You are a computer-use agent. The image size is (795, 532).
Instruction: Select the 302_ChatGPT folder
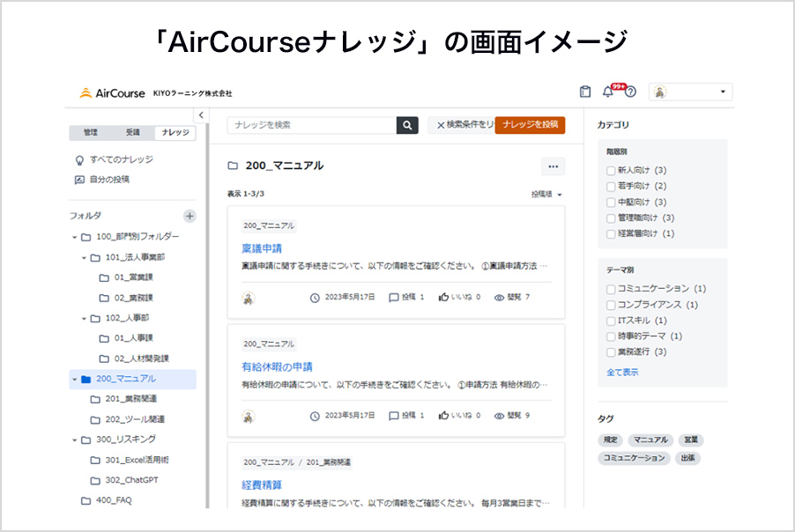(124, 480)
